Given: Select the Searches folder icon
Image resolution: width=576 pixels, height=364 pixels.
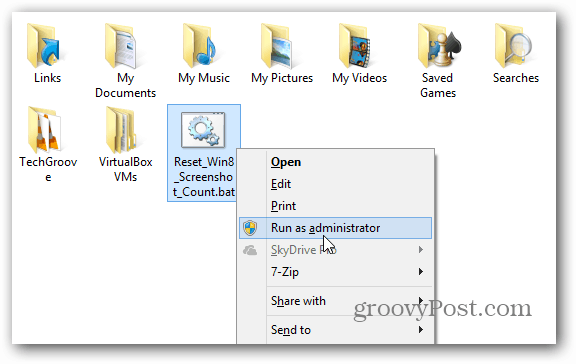Looking at the screenshot, I should (514, 46).
